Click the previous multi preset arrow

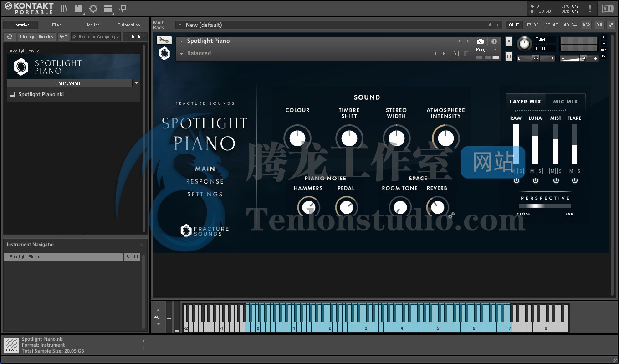point(490,25)
